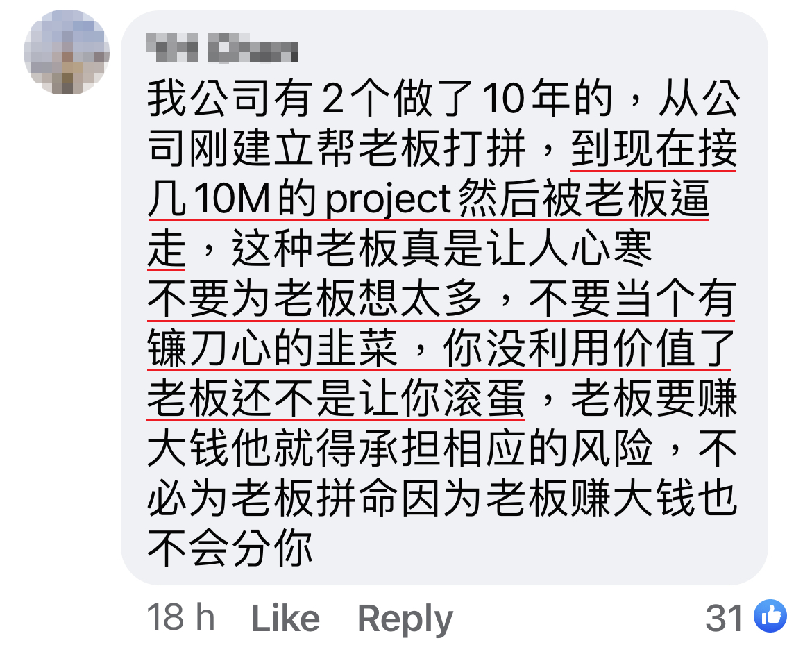The height and width of the screenshot is (645, 812).
Task: Click the final line 不会分你
Action: (x=230, y=548)
